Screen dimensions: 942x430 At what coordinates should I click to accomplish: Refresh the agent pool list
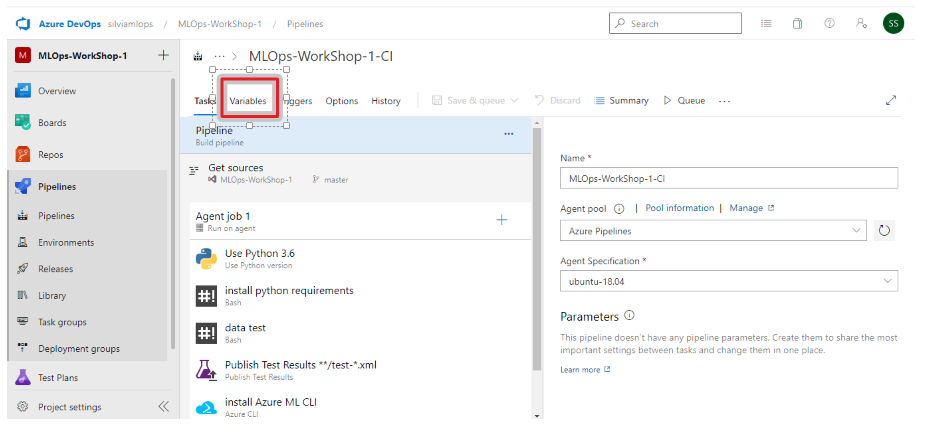pyautogui.click(x=884, y=231)
